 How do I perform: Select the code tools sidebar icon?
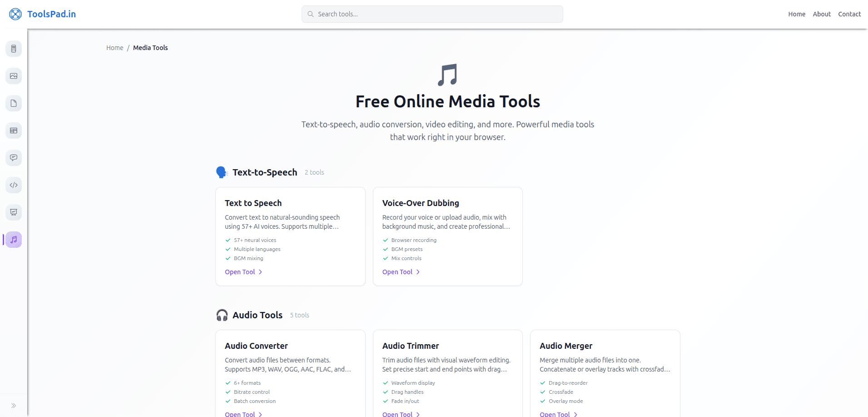(x=14, y=185)
